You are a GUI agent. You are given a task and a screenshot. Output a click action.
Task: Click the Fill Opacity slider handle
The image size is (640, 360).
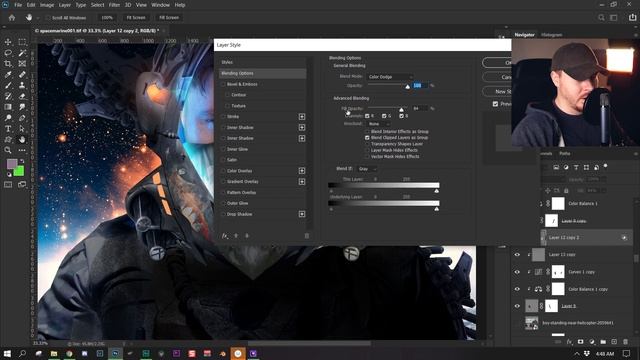pos(401,109)
